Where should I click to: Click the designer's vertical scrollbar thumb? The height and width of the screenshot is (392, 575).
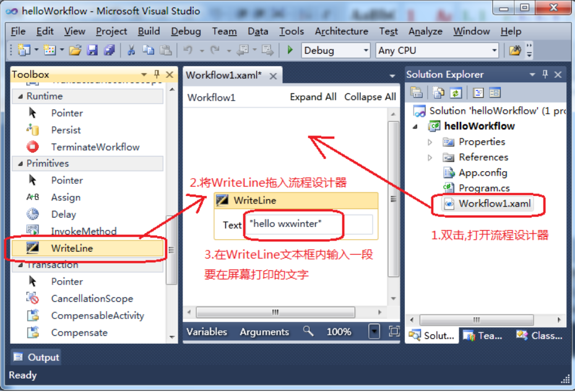pyautogui.click(x=393, y=199)
